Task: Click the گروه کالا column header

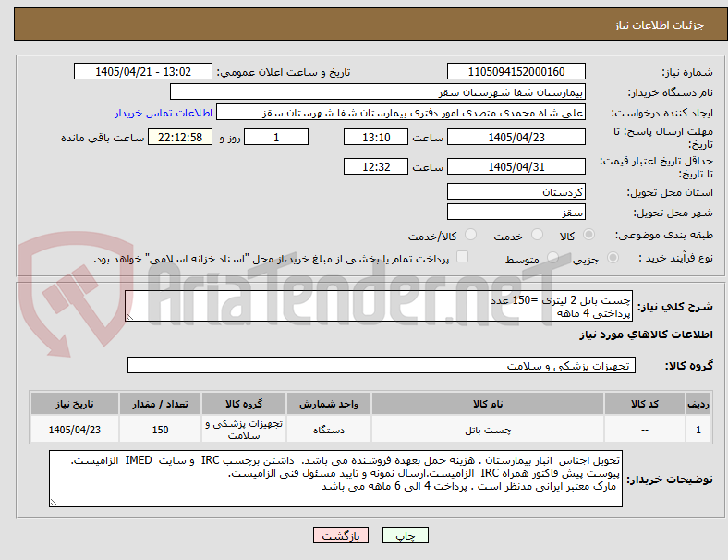Action: coord(244,404)
